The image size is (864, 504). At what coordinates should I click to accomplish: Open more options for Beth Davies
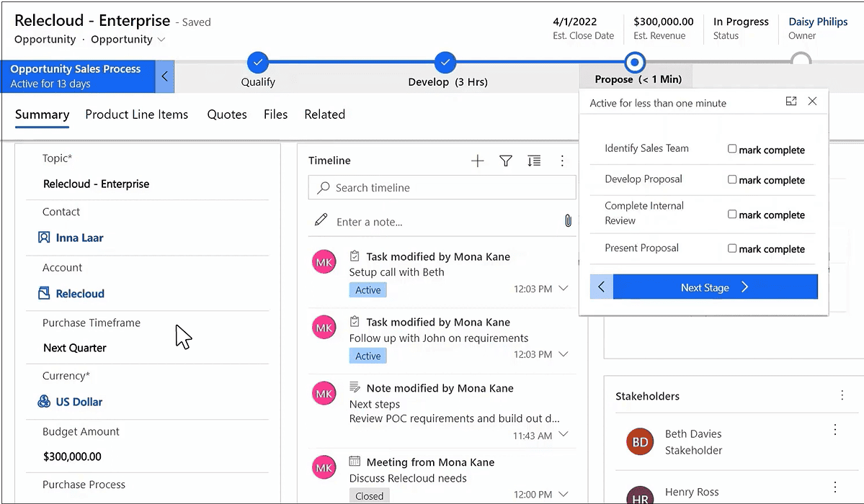835,430
